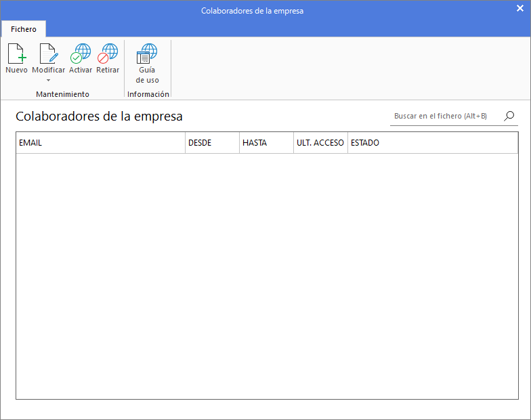Sort by ULT. ACCESO column header
The width and height of the screenshot is (531, 420).
[x=321, y=142]
